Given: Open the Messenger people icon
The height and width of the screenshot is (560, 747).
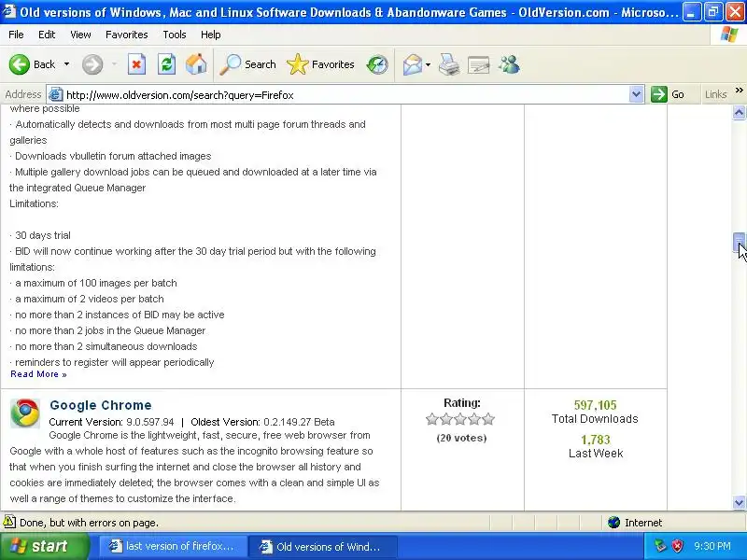Looking at the screenshot, I should (x=509, y=64).
